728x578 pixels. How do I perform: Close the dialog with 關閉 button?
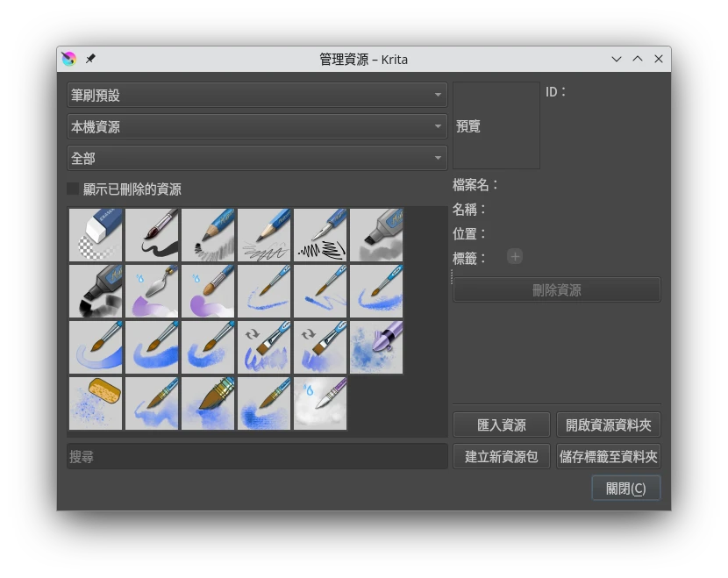625,489
